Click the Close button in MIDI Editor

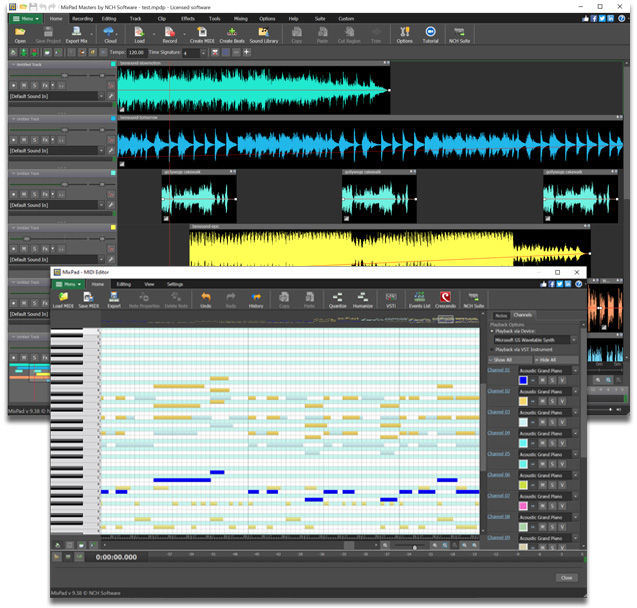point(566,578)
